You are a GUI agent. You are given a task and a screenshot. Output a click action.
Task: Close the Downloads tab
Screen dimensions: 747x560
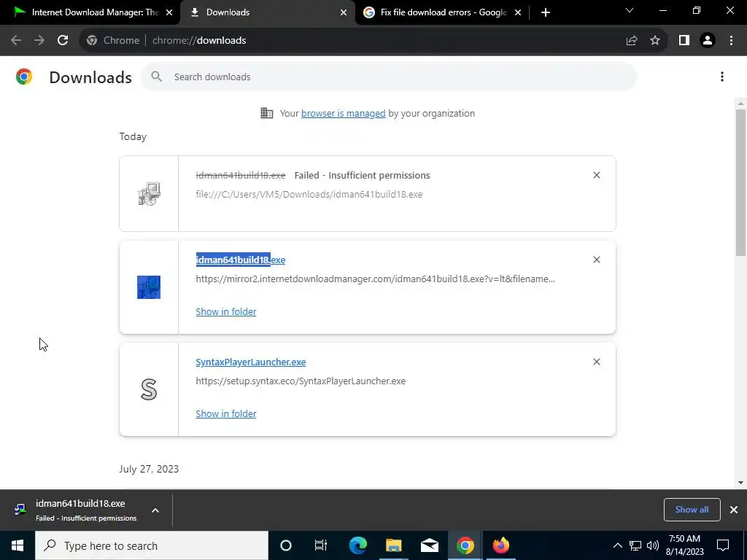344,12
